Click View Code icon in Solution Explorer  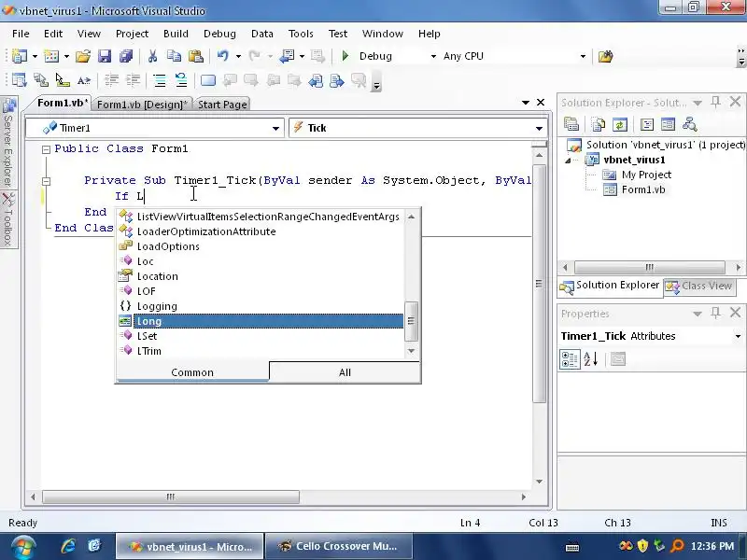[x=647, y=125]
